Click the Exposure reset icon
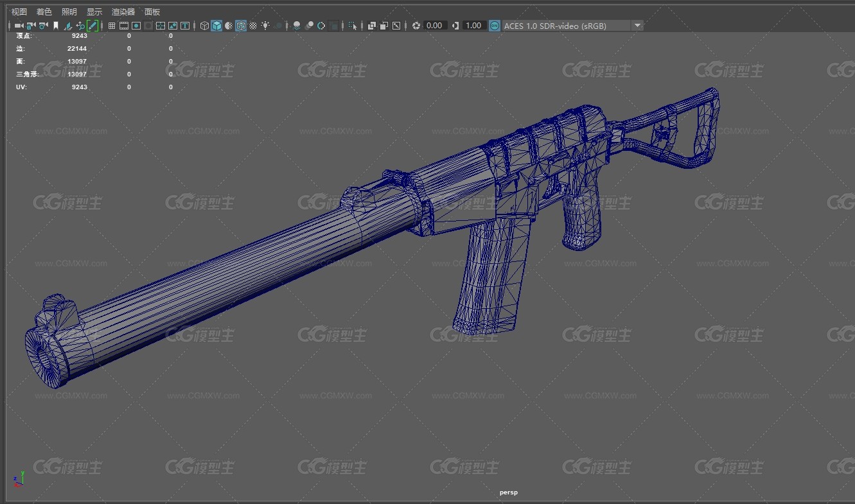This screenshot has height=504, width=855. 416,26
